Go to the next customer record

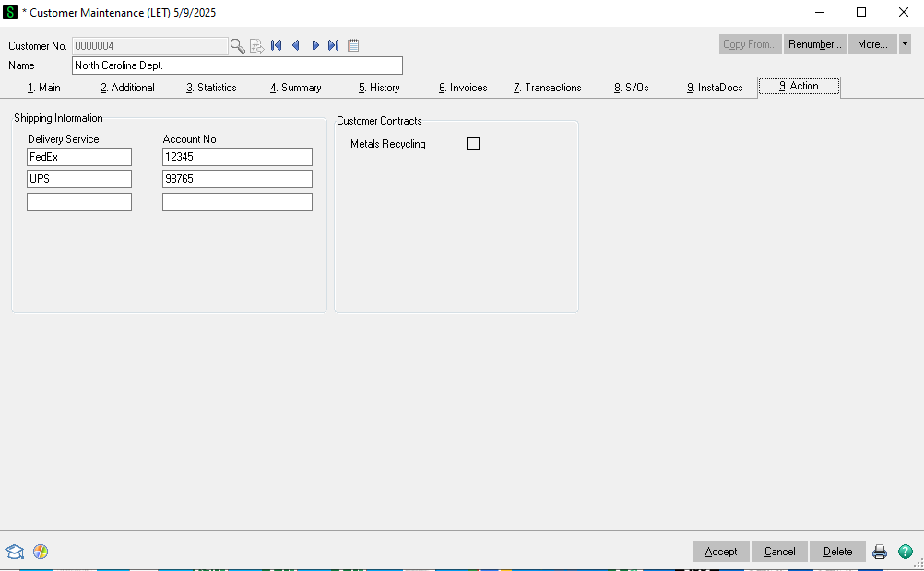[x=315, y=45]
